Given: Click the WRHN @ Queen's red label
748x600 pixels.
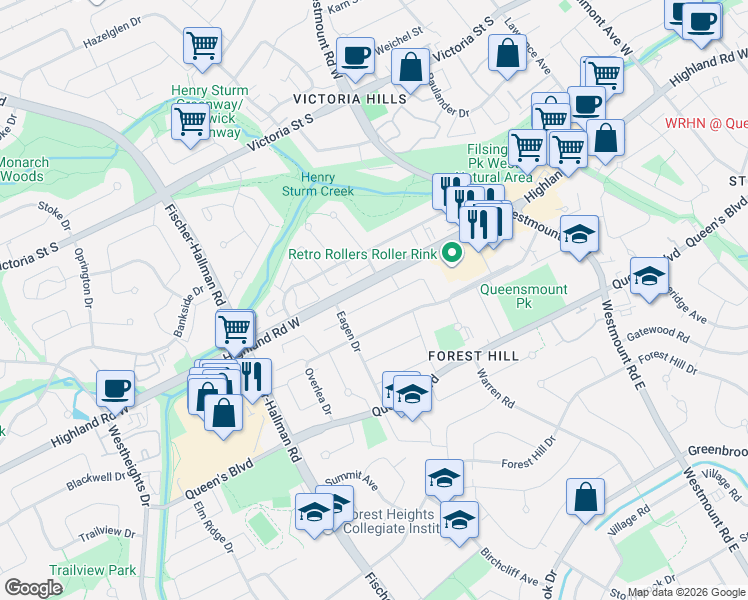Looking at the screenshot, I should pyautogui.click(x=706, y=124).
